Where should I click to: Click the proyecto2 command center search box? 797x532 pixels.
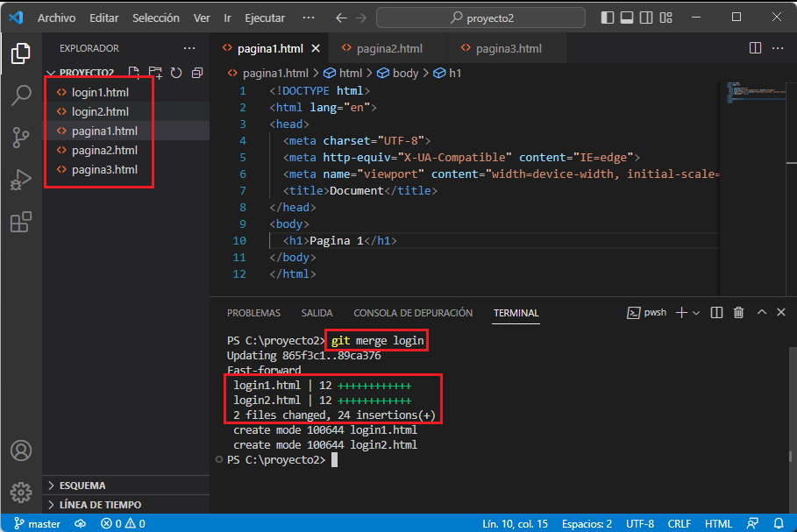(x=480, y=18)
